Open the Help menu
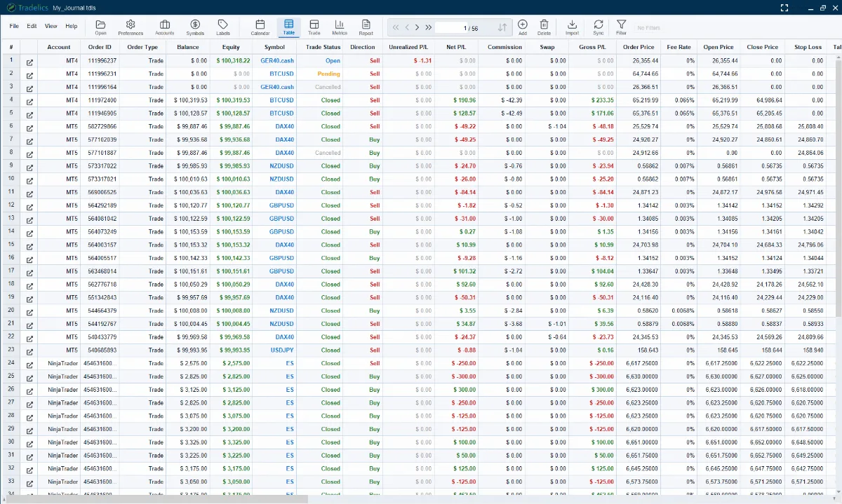 71,26
